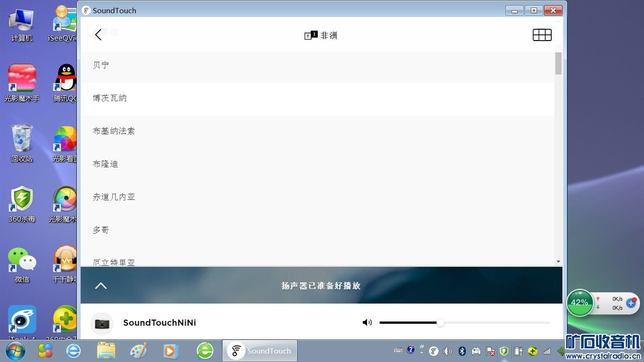Expand the now playing panel chevron

click(101, 286)
